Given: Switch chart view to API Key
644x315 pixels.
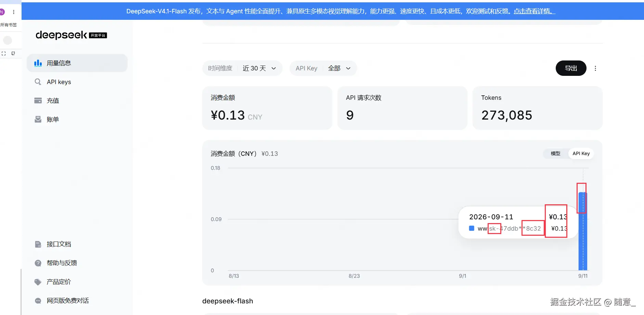Looking at the screenshot, I should pyautogui.click(x=581, y=153).
